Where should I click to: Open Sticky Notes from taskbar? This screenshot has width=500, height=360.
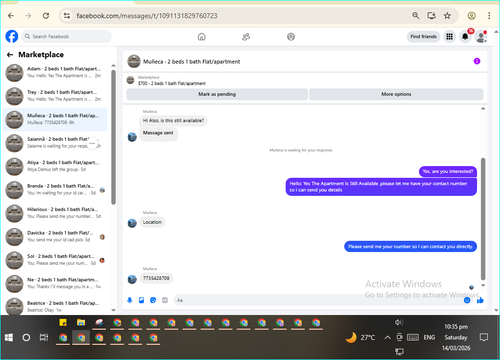pyautogui.click(x=63, y=323)
